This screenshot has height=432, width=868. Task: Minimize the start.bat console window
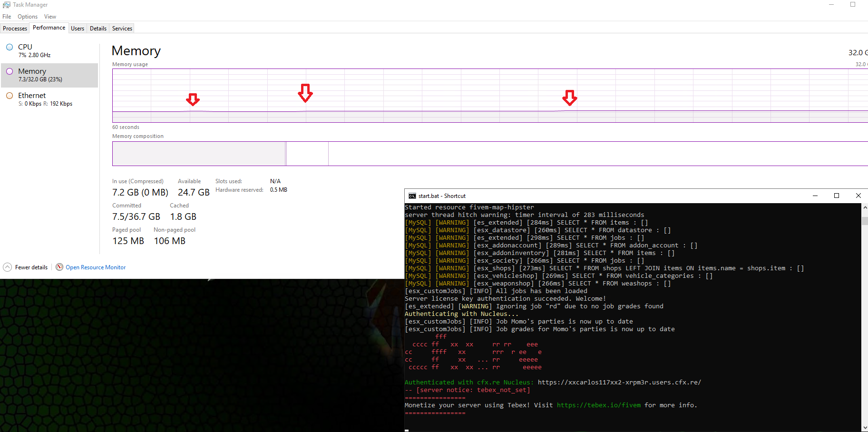point(815,196)
